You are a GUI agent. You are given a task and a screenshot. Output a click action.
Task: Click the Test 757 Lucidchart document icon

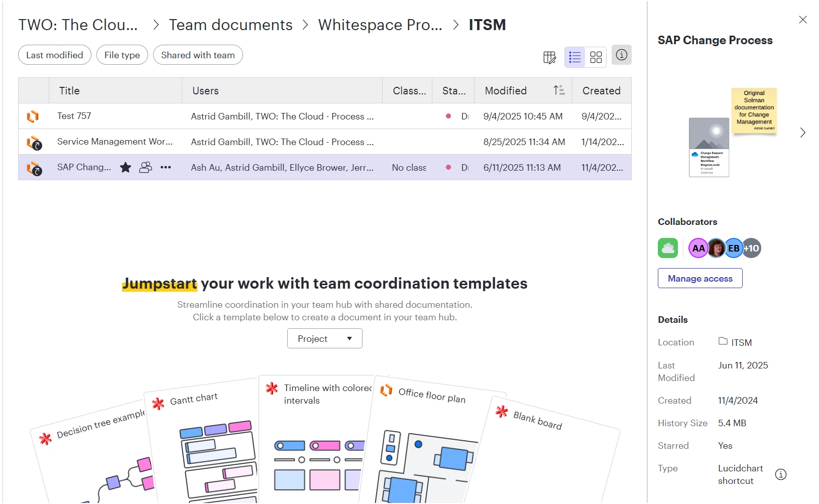33,116
